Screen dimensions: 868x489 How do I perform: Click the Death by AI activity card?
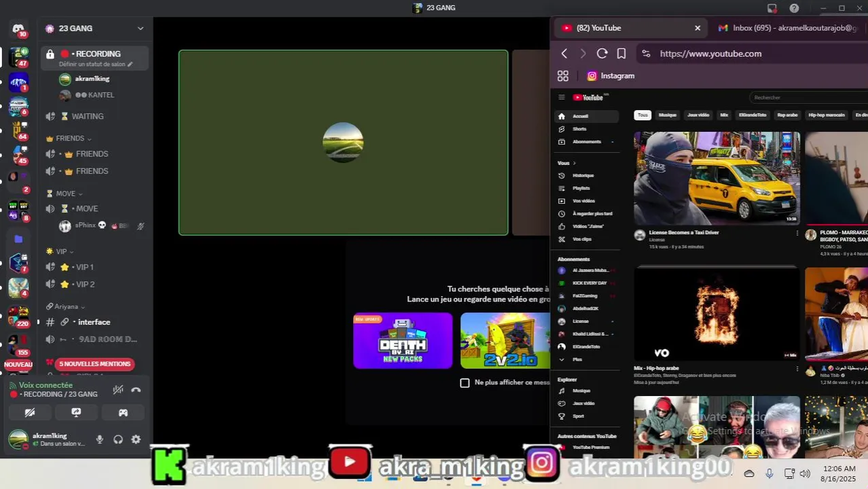coord(403,340)
